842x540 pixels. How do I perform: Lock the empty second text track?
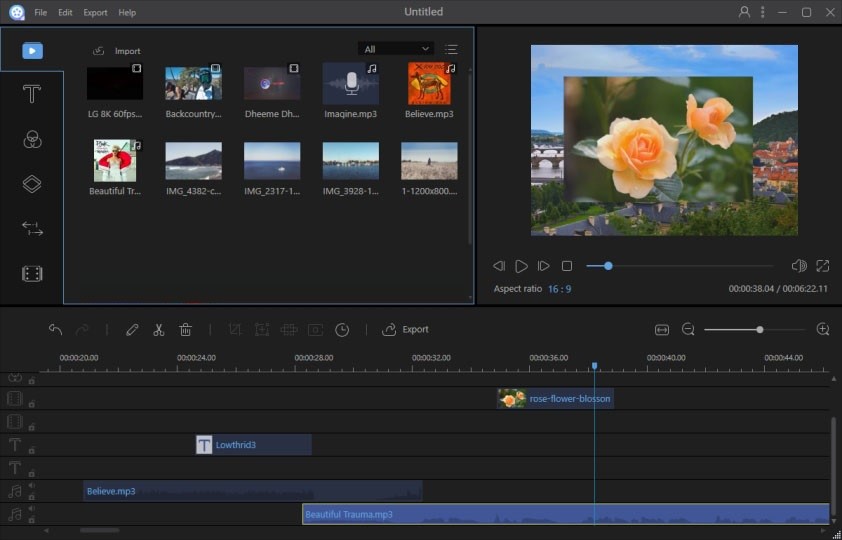32,473
